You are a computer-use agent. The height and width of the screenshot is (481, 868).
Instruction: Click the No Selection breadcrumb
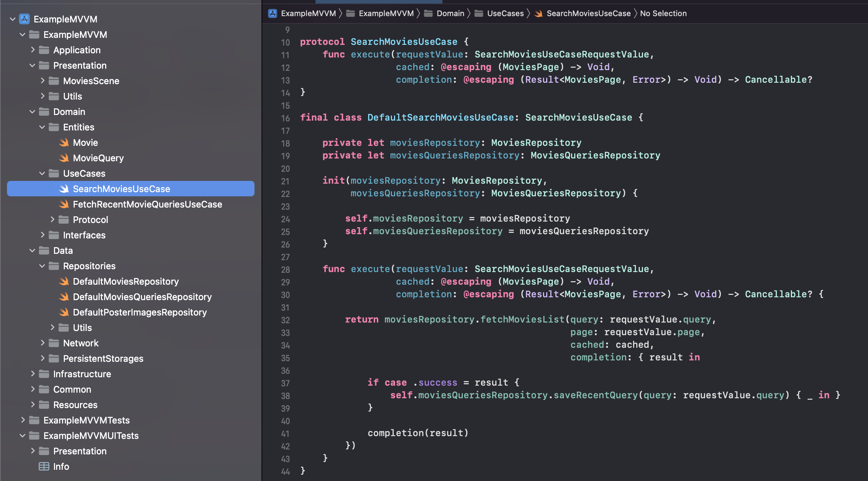click(x=663, y=13)
